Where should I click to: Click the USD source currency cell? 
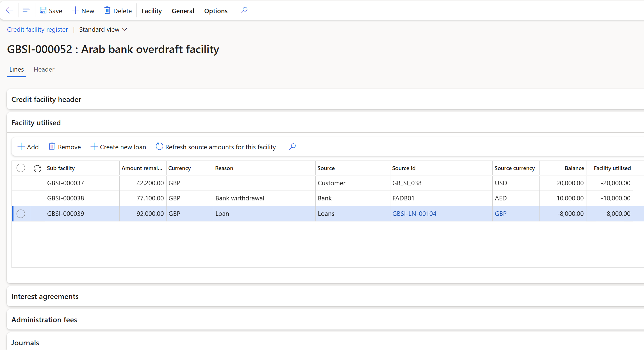point(516,183)
